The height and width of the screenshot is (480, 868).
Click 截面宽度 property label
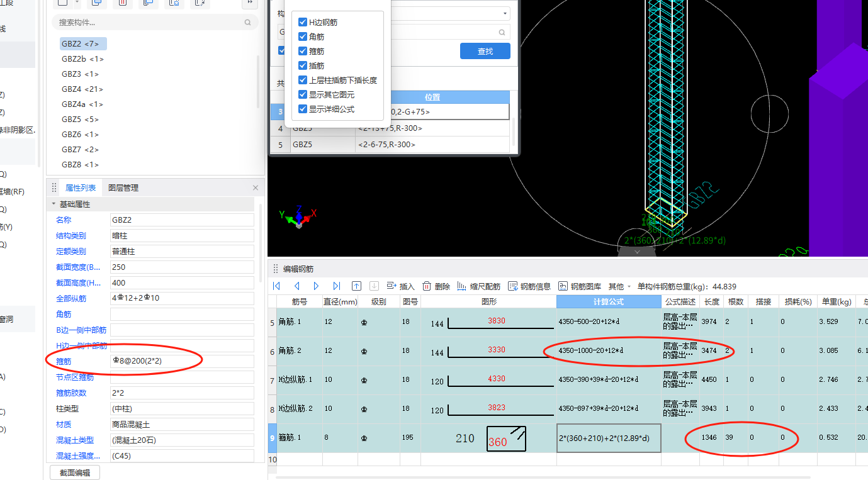point(77,267)
